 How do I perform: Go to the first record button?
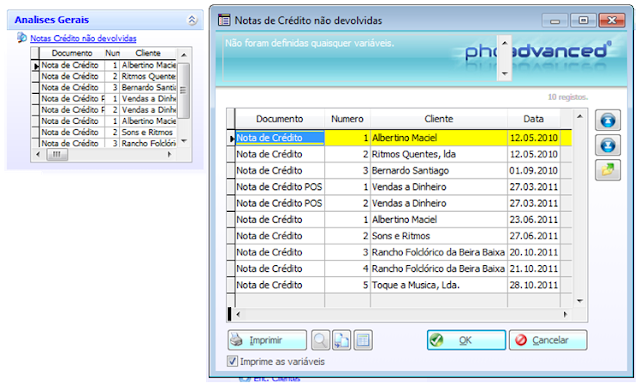tap(607, 120)
